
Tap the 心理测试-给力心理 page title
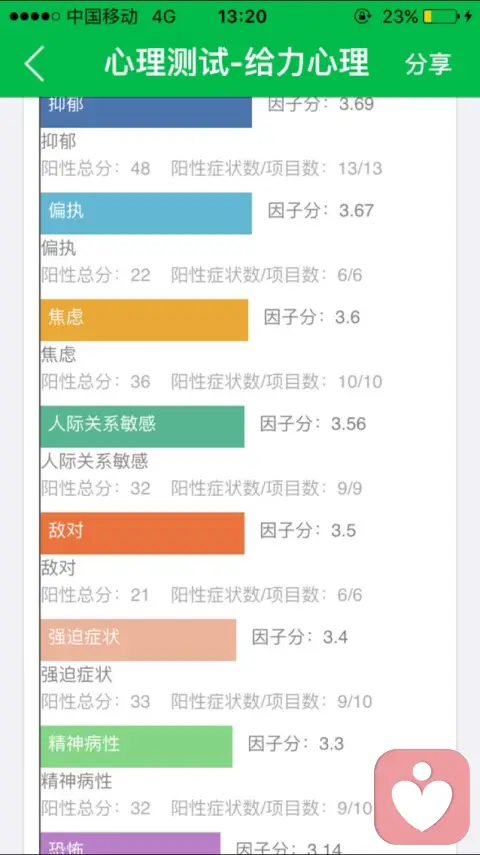pyautogui.click(x=237, y=63)
